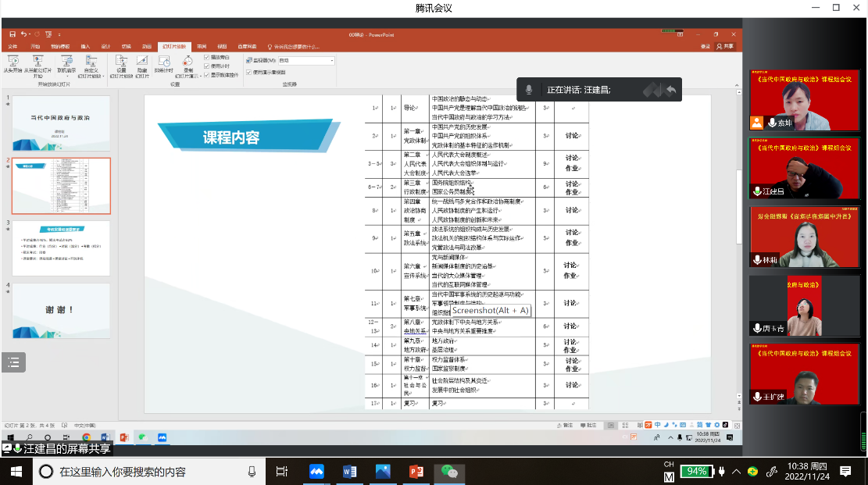
Task: Click the reply arrow in speaking bar
Action: pos(670,90)
